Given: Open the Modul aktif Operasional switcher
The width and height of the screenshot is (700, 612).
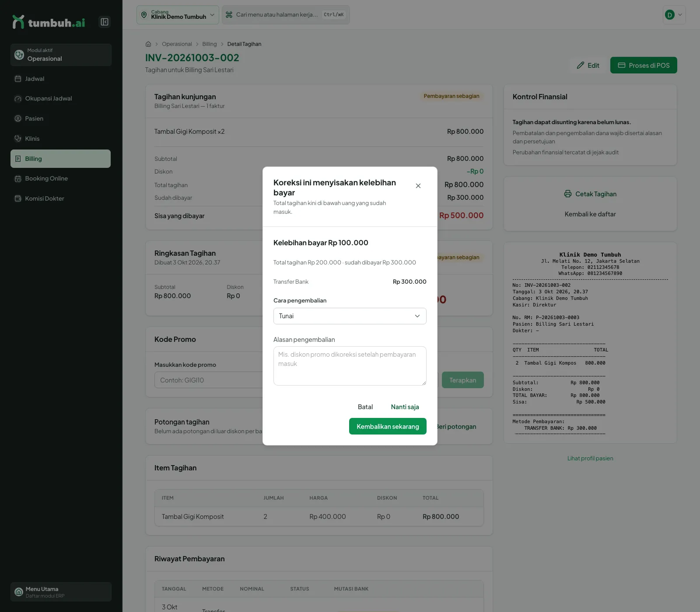Looking at the screenshot, I should [61, 55].
